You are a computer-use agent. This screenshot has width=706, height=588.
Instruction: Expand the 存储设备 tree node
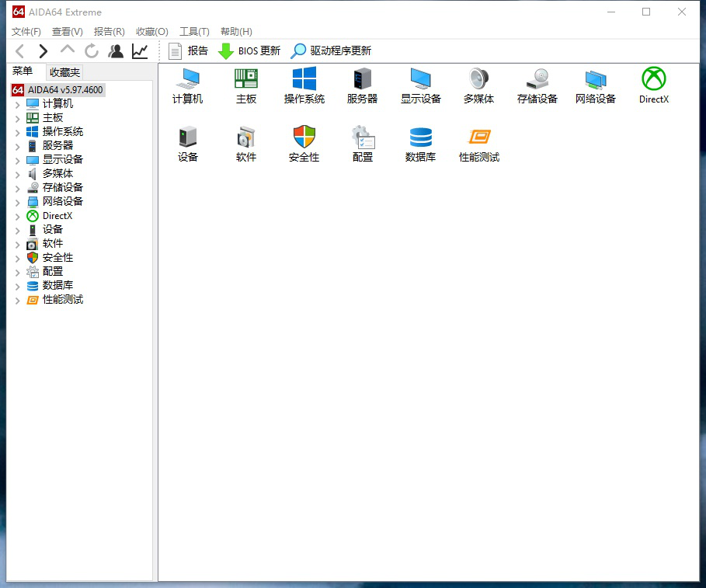[17, 188]
